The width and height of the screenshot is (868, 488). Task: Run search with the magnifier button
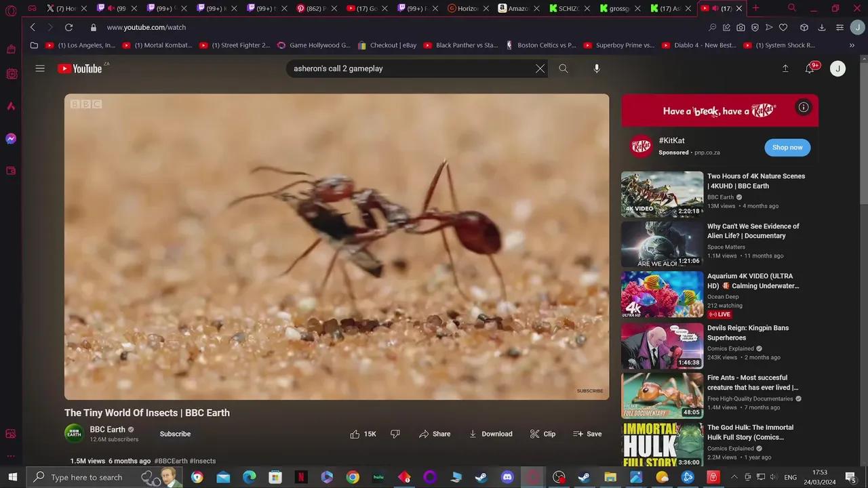tap(563, 68)
